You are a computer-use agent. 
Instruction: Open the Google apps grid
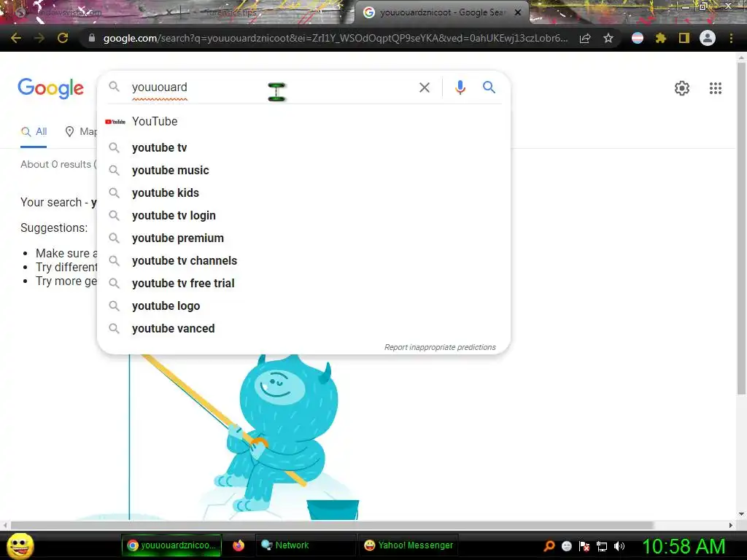(715, 88)
